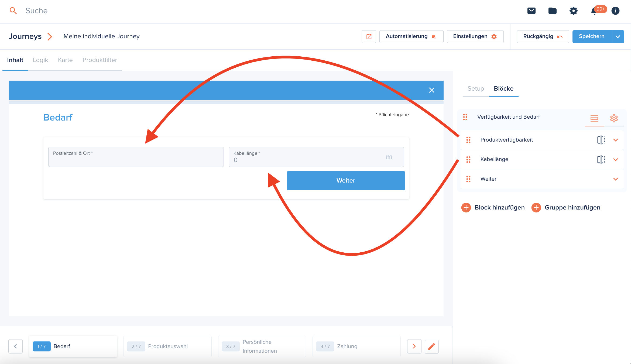
Task: Click the Postleitzahl & Ort field
Action: pos(136,157)
